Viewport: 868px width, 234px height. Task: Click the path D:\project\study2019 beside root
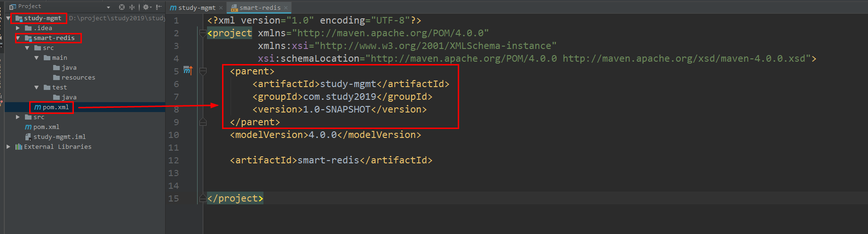click(117, 18)
